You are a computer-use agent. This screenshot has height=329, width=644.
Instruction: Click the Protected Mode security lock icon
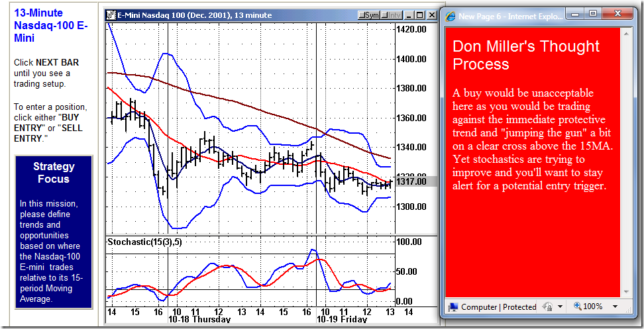547,306
